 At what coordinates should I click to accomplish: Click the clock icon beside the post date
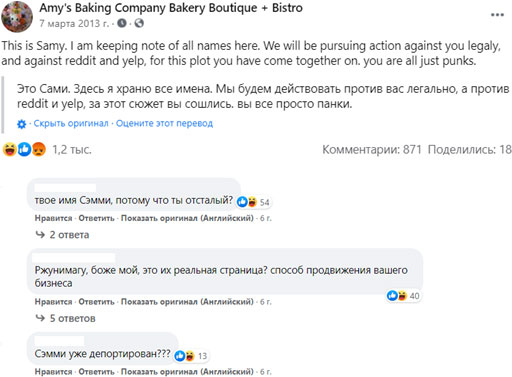click(x=122, y=23)
